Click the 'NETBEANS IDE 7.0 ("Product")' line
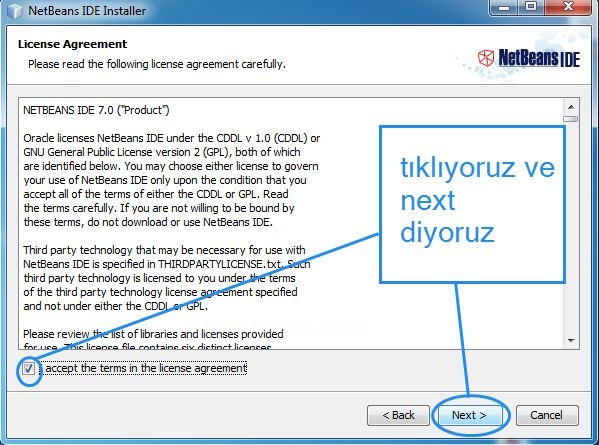 tap(96, 110)
